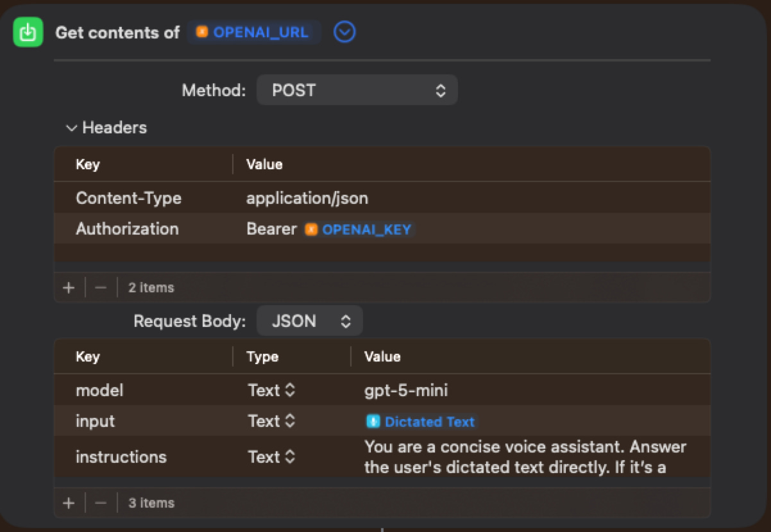Click the Type column header in body table
The width and height of the screenshot is (771, 532).
click(262, 357)
